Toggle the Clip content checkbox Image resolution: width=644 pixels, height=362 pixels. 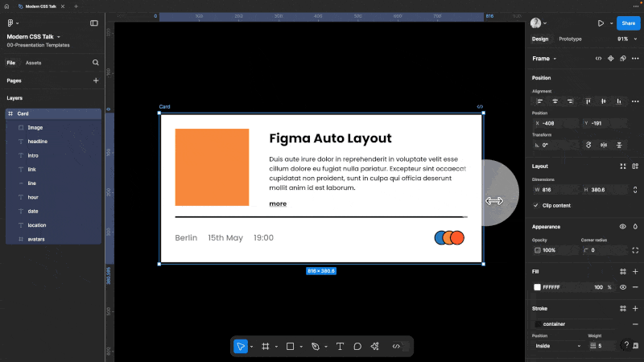click(535, 205)
